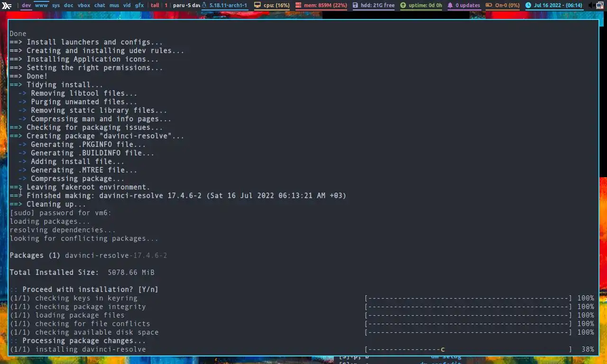The image size is (607, 364).
Task: Click the paru -S window title in bar
Action: [x=187, y=6]
